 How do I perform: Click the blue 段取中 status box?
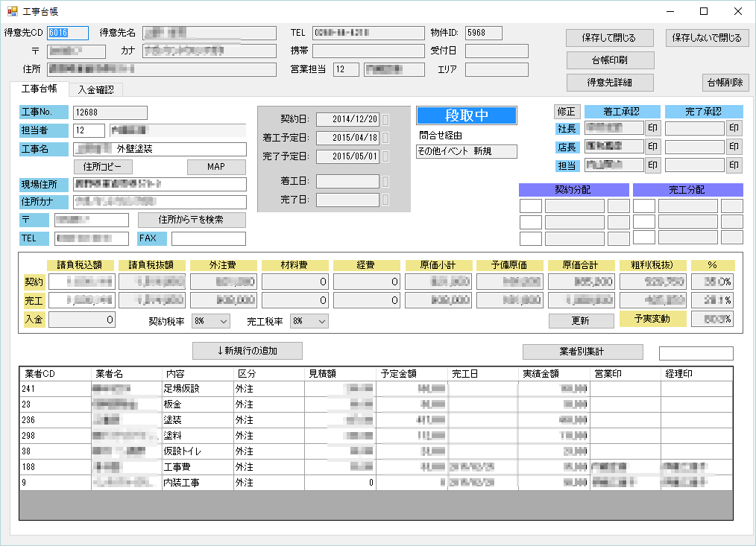[x=466, y=115]
